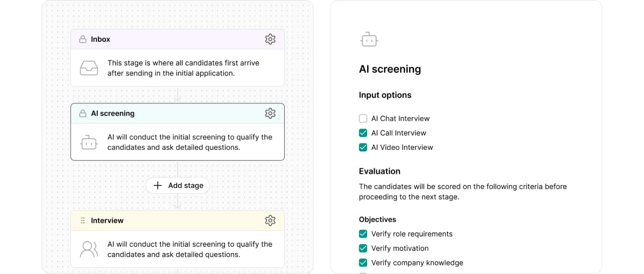
Task: Open settings gear on AI screening stage
Action: pyautogui.click(x=270, y=113)
